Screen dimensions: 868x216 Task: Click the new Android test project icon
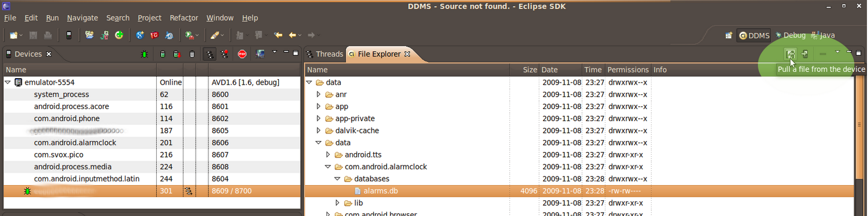pos(105,35)
